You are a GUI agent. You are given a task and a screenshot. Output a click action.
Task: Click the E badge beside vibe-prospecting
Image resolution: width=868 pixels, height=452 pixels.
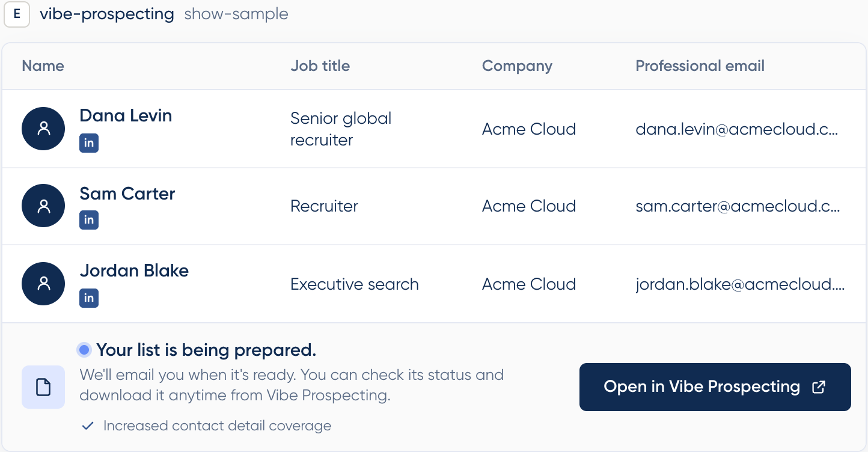(x=17, y=14)
